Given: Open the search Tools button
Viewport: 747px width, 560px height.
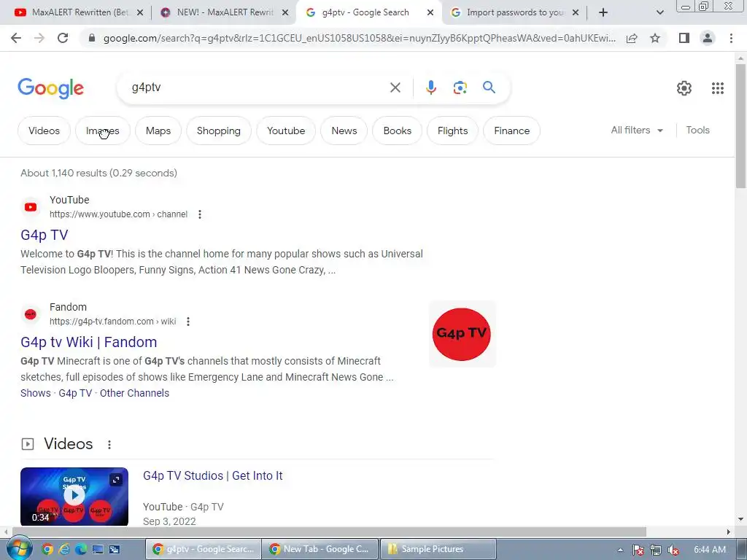Looking at the screenshot, I should pyautogui.click(x=697, y=130).
